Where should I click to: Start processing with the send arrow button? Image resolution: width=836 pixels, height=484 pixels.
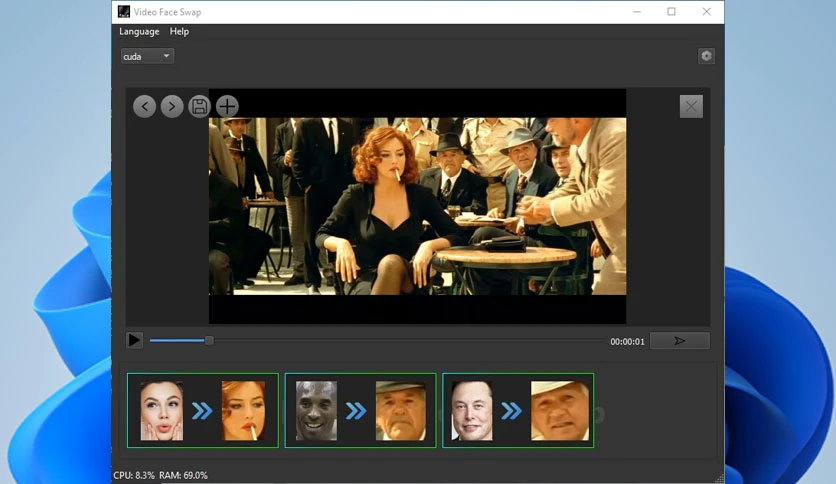[680, 341]
